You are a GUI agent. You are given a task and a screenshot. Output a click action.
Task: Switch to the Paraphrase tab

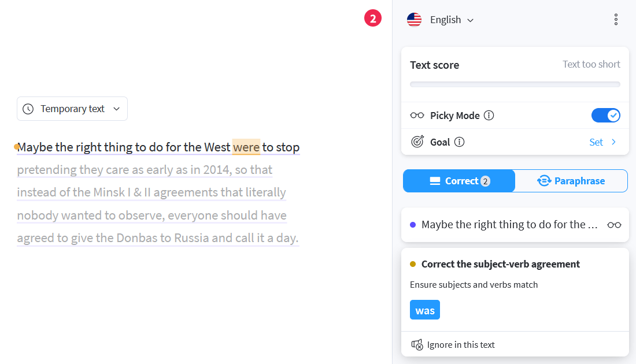(x=571, y=181)
